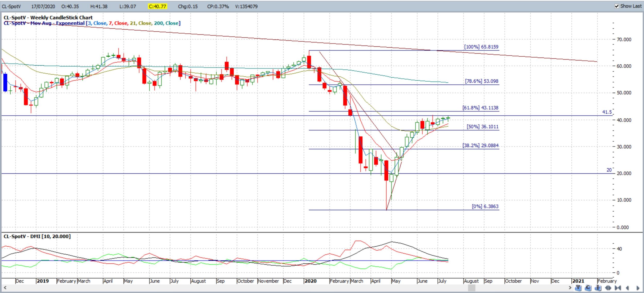Click the November label on time axis
The image size is (644, 293).
point(268,281)
